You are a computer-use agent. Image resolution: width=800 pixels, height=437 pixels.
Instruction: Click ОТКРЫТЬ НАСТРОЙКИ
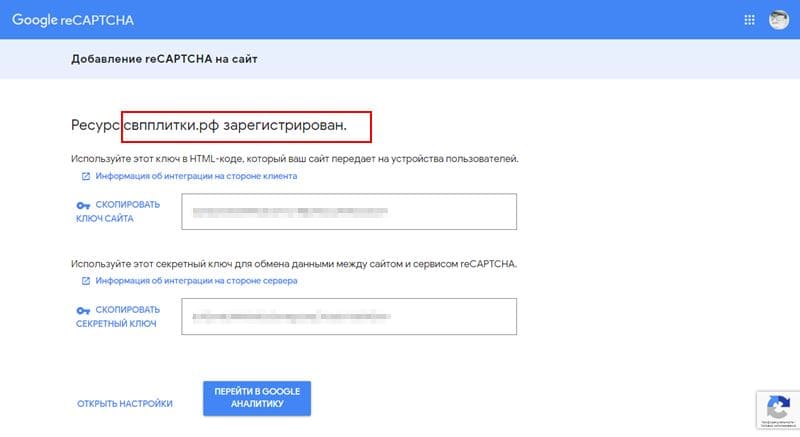point(125,404)
